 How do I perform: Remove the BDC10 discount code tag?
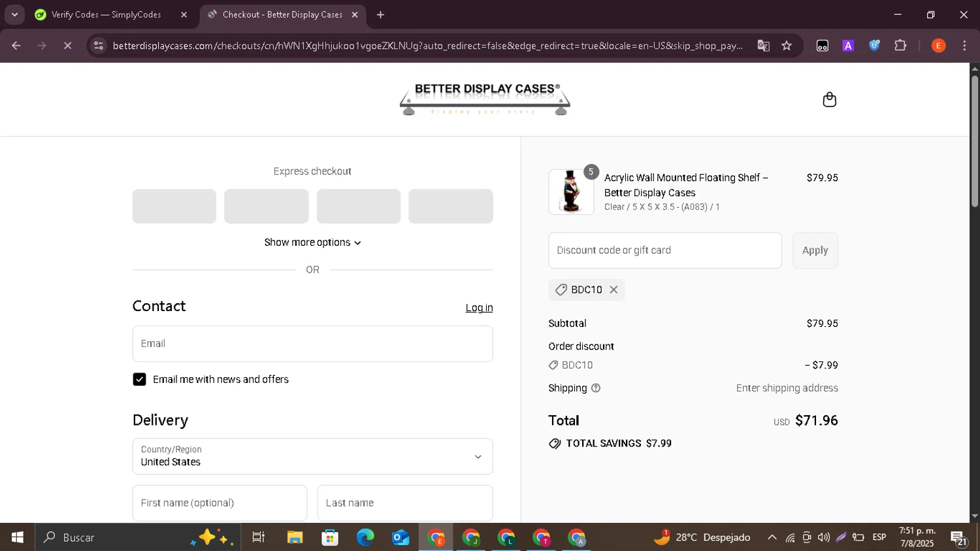pos(613,290)
